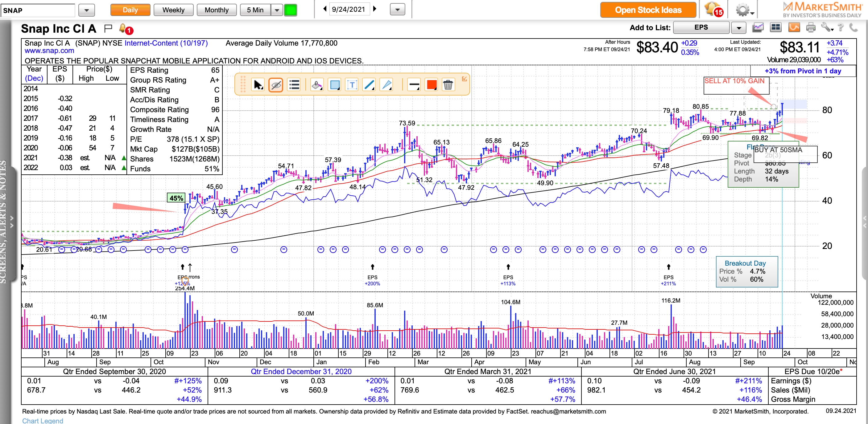Click the EPS add to list button
The image size is (868, 424).
pos(701,27)
